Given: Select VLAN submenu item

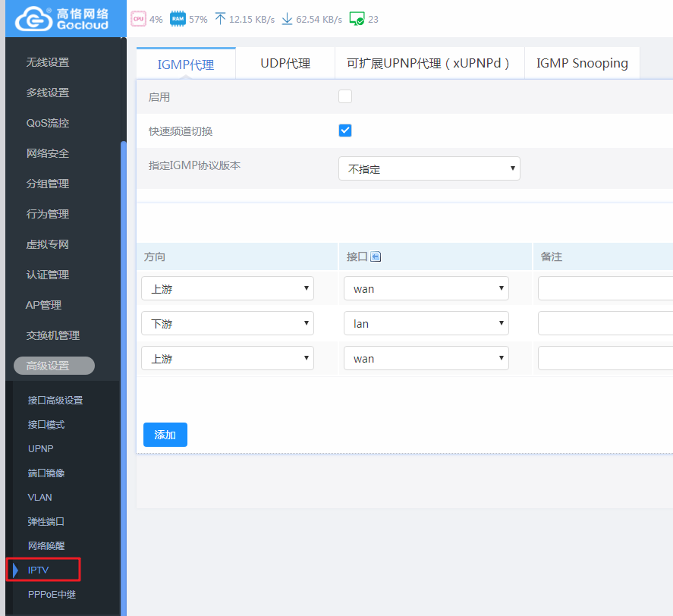Looking at the screenshot, I should 39,497.
